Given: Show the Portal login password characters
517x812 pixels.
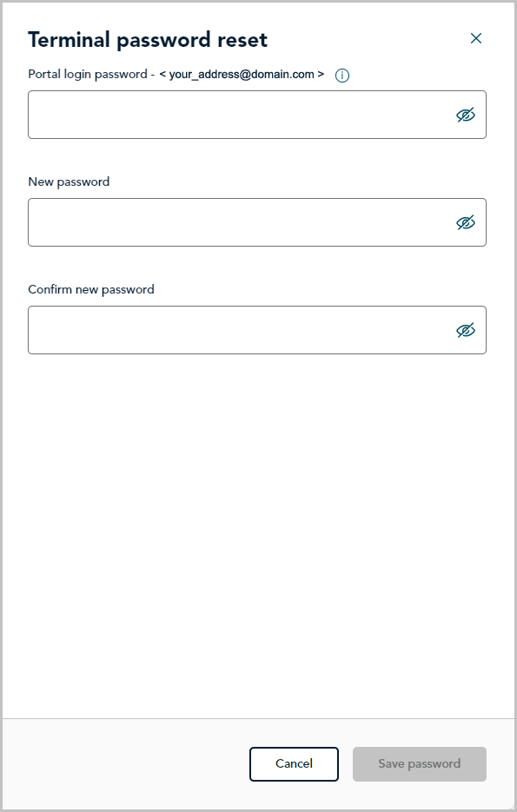Looking at the screenshot, I should [x=465, y=115].
